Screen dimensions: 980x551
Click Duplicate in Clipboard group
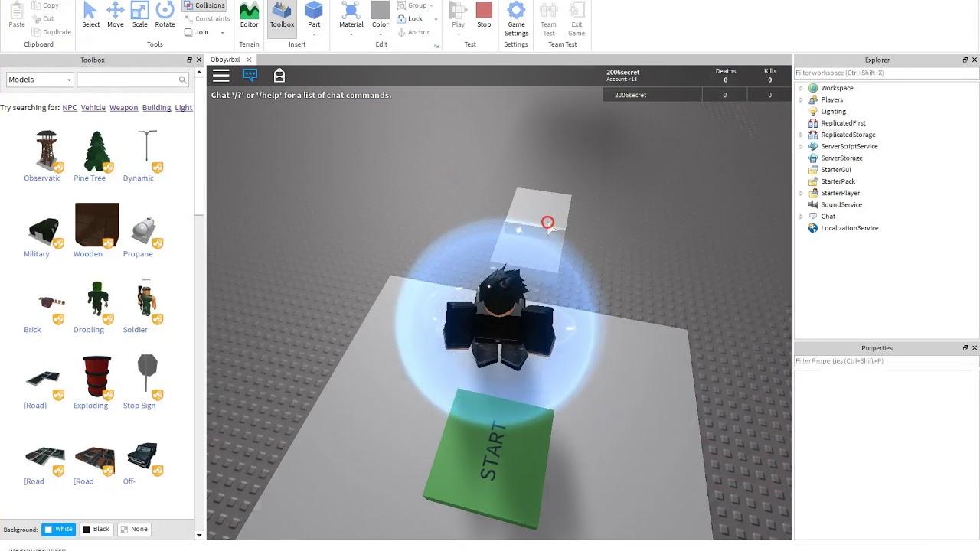click(52, 32)
